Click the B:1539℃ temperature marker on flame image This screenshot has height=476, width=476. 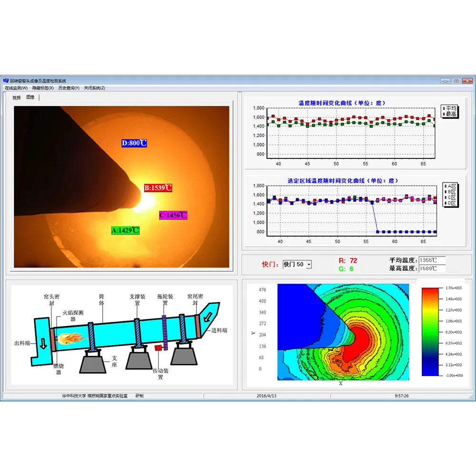click(x=158, y=188)
